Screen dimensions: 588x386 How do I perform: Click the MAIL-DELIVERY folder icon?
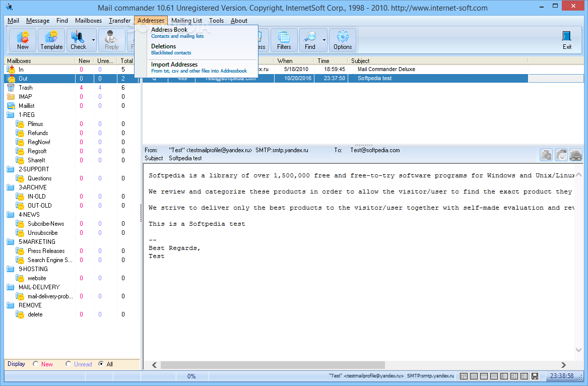tap(11, 287)
